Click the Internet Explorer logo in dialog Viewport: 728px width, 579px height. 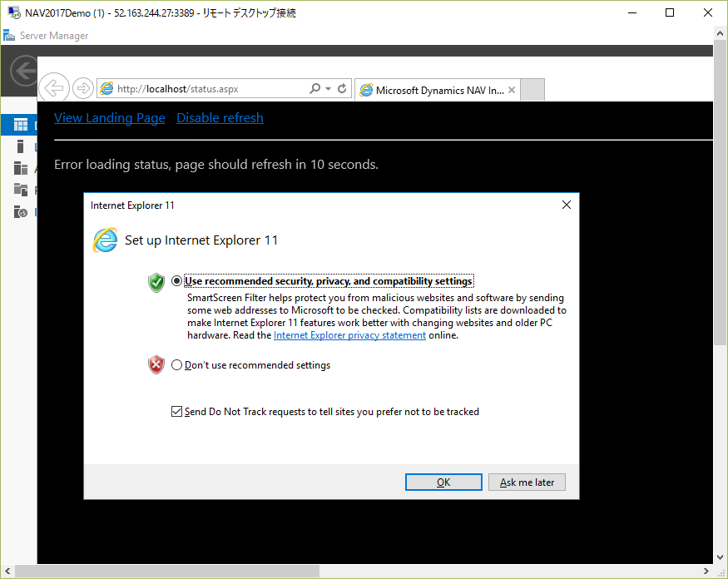click(x=106, y=240)
